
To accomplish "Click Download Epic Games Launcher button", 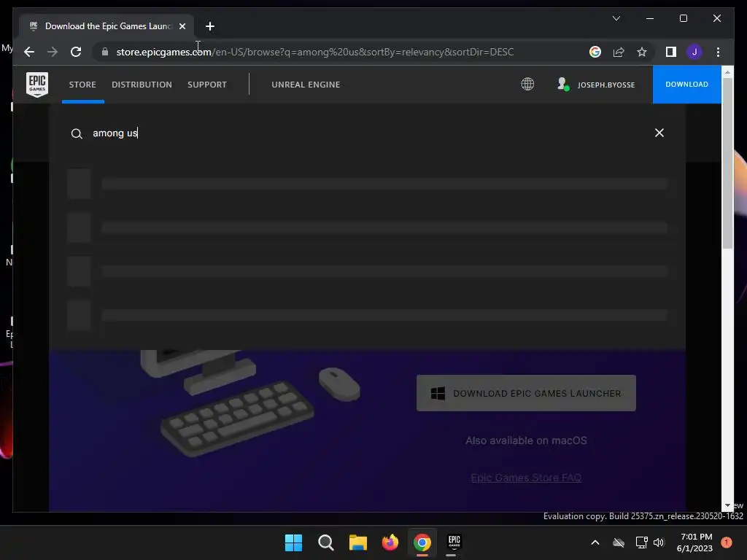I will tap(526, 393).
